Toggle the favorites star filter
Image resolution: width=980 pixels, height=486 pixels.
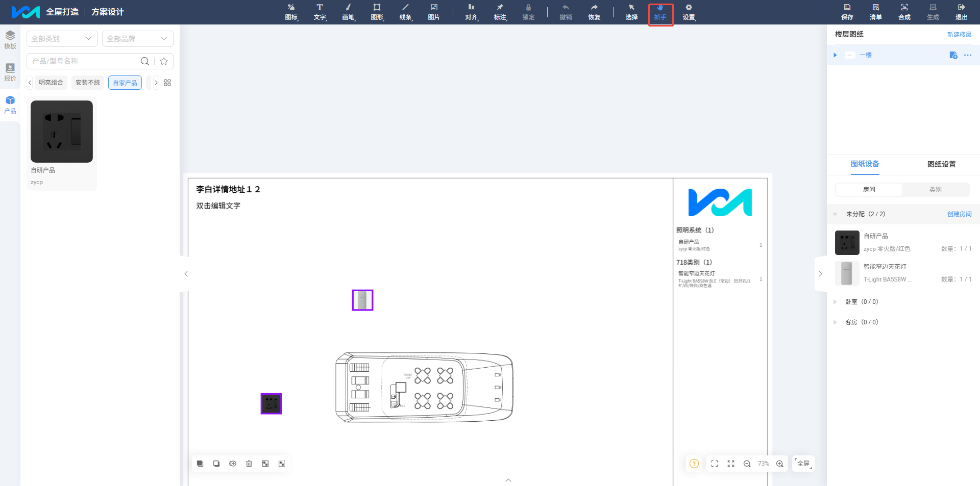pyautogui.click(x=164, y=61)
